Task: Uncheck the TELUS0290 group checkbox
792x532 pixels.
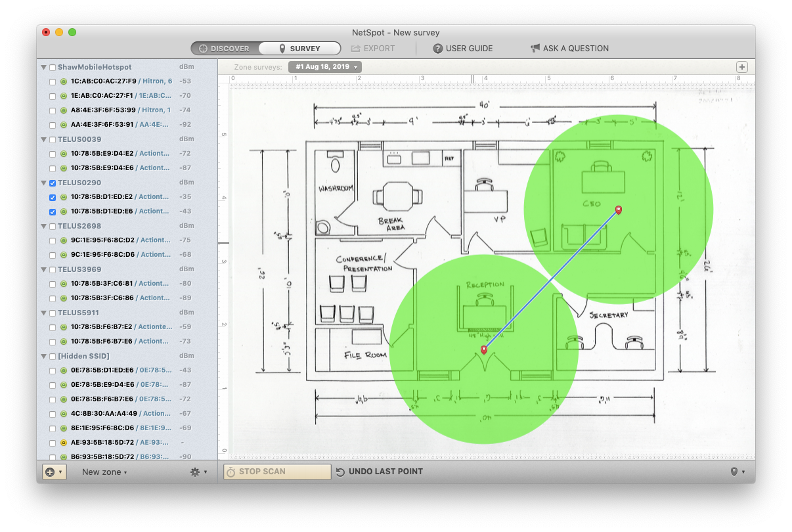Action: pos(53,183)
